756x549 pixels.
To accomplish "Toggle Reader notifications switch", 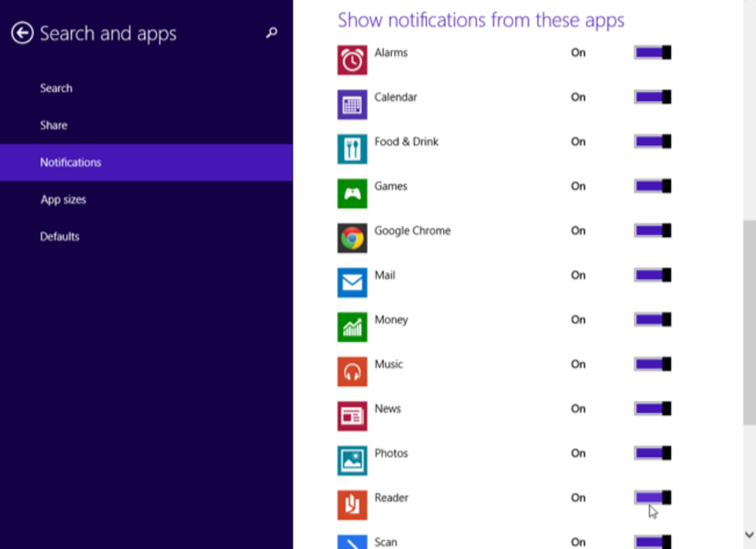I will point(652,497).
